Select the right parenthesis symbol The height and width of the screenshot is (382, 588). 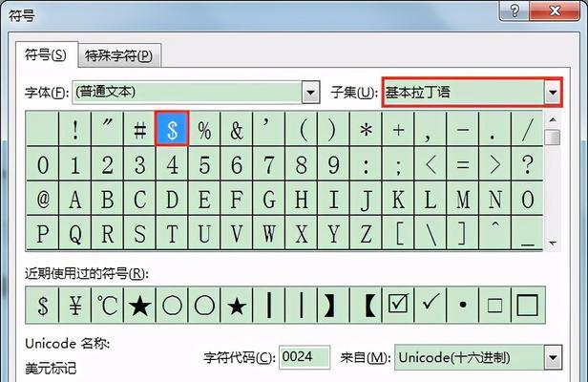pyautogui.click(x=333, y=129)
